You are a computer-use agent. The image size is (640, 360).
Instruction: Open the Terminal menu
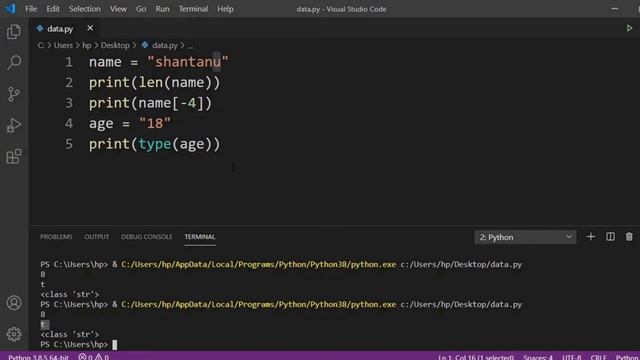coord(193,9)
